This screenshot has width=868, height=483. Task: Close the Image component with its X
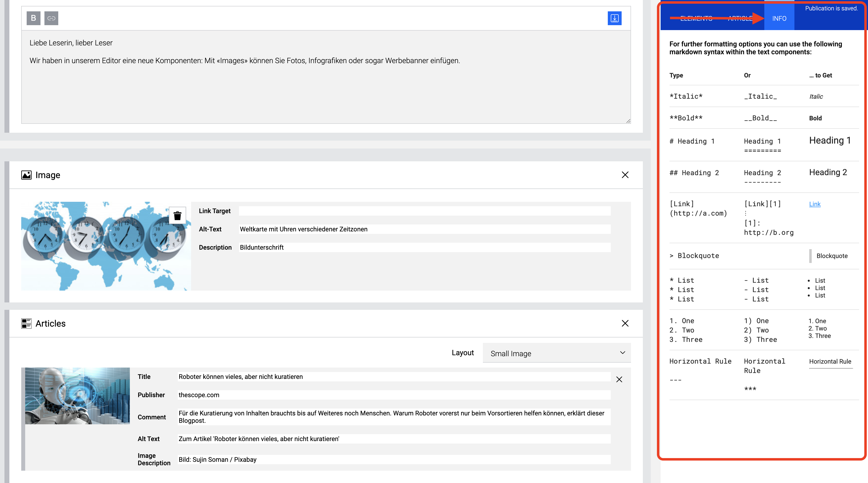pyautogui.click(x=625, y=175)
